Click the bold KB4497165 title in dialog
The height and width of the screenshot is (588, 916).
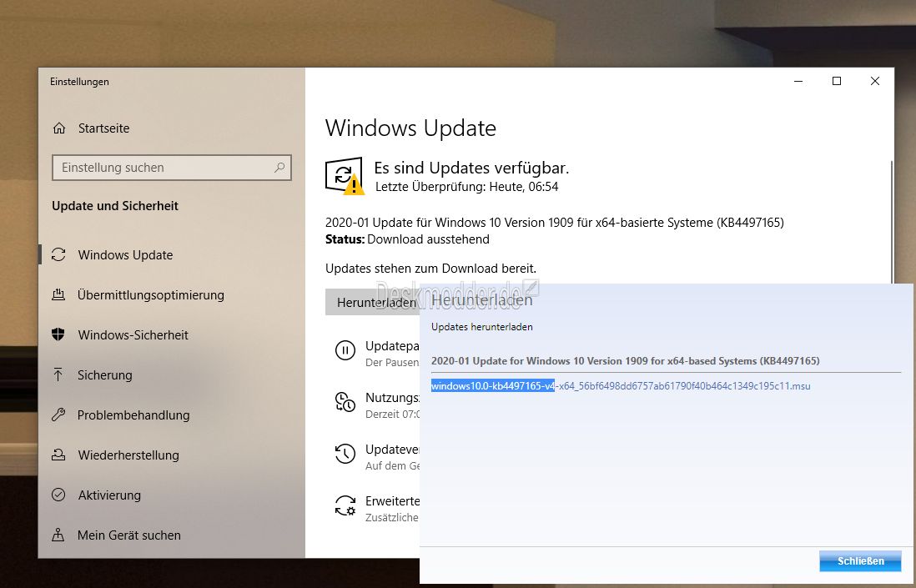tap(625, 361)
